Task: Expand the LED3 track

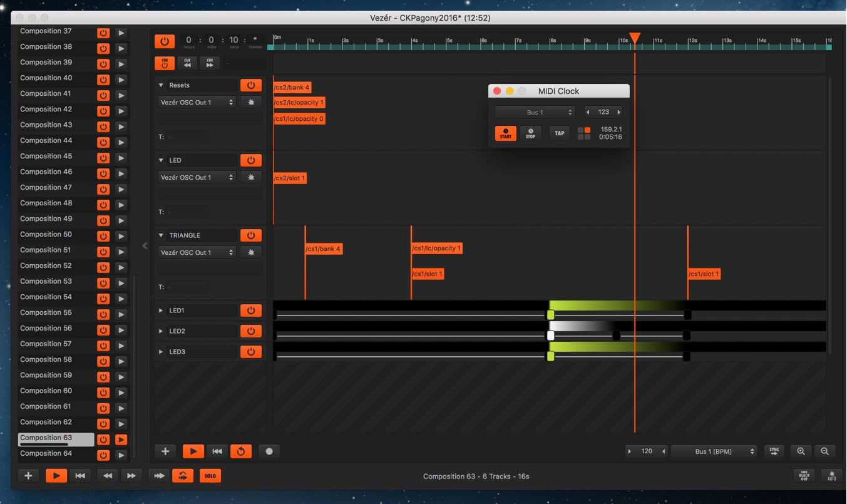Action: click(161, 352)
